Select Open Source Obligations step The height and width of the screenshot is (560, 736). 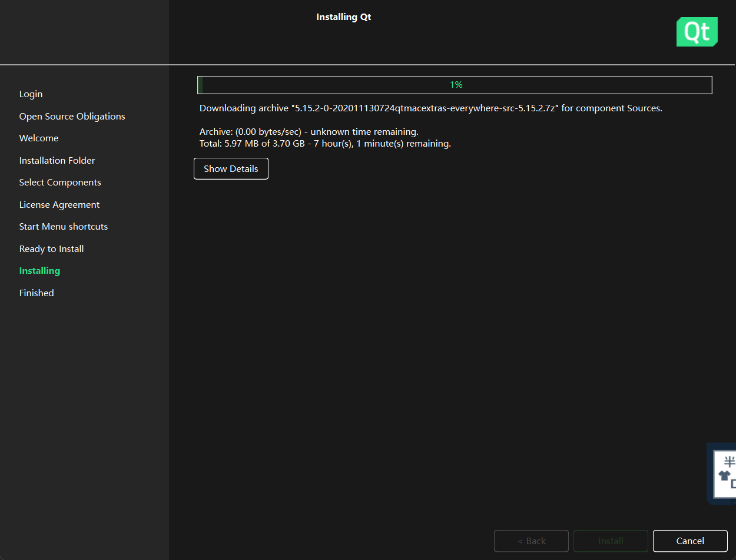pyautogui.click(x=72, y=117)
